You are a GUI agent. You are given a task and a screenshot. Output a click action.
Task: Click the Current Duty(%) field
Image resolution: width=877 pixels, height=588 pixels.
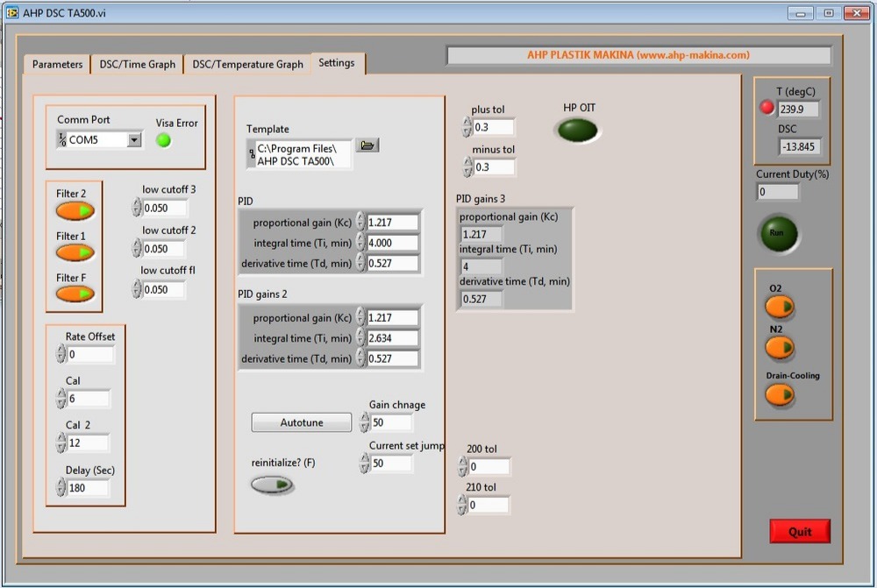778,192
